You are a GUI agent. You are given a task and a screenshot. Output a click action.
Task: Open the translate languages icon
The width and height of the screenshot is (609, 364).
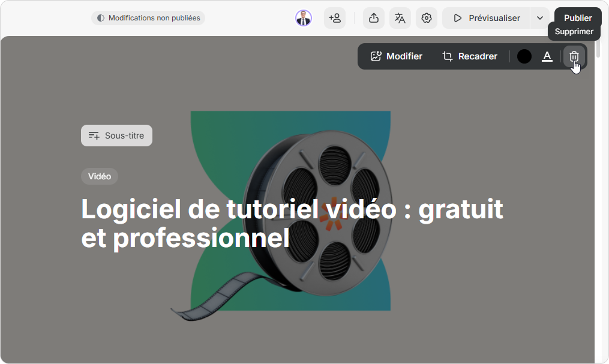(400, 18)
